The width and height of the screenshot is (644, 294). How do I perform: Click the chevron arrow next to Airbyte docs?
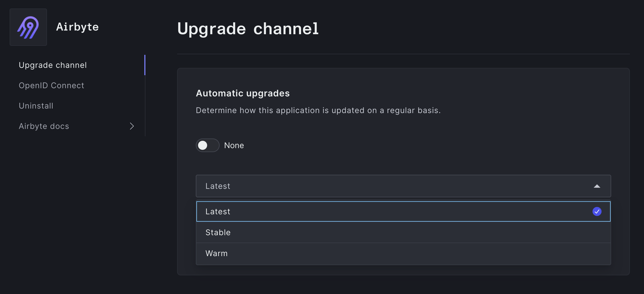coord(132,126)
